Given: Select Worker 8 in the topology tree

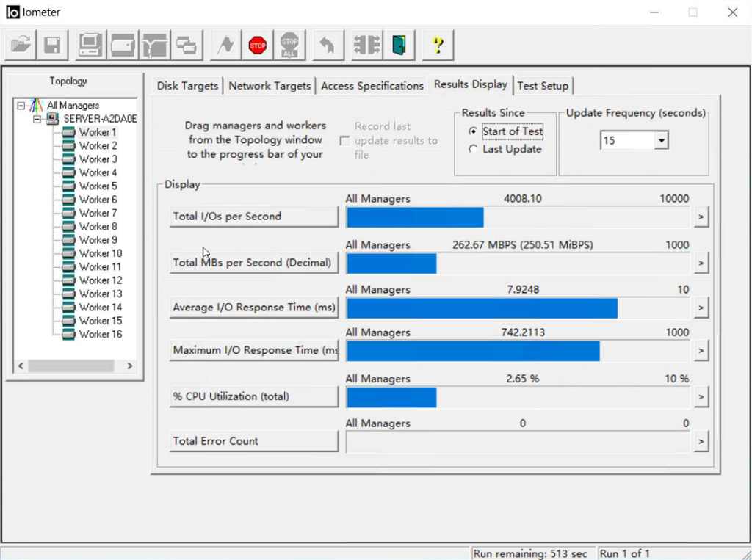Looking at the screenshot, I should [x=98, y=226].
